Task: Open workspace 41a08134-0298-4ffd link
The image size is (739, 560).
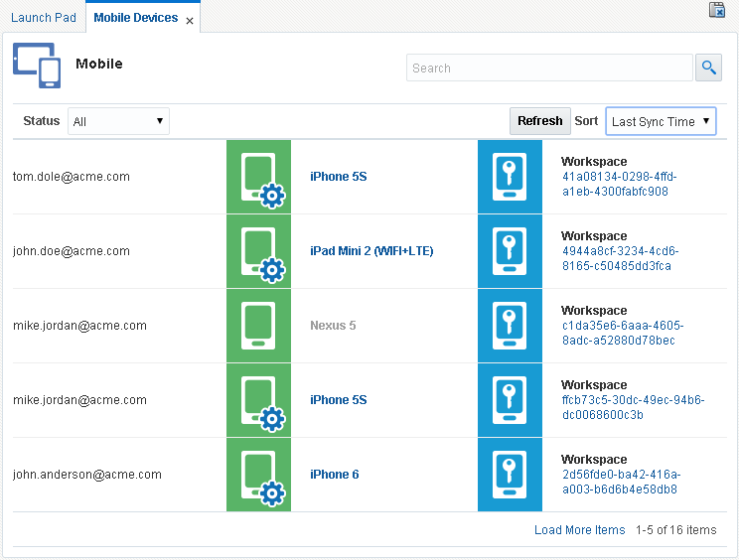Action: [619, 184]
